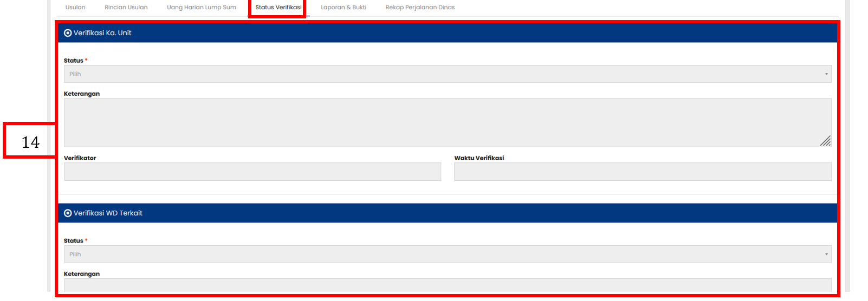Click the caret arrow in WD Terkait Status field
868x301 pixels.
(x=826, y=254)
